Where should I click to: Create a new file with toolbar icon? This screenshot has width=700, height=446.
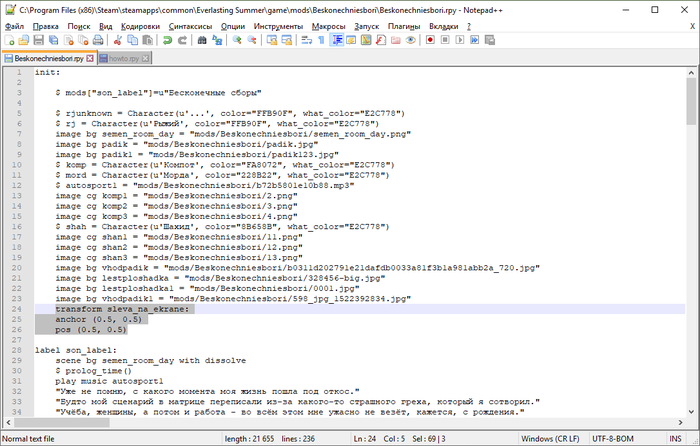click(x=9, y=40)
